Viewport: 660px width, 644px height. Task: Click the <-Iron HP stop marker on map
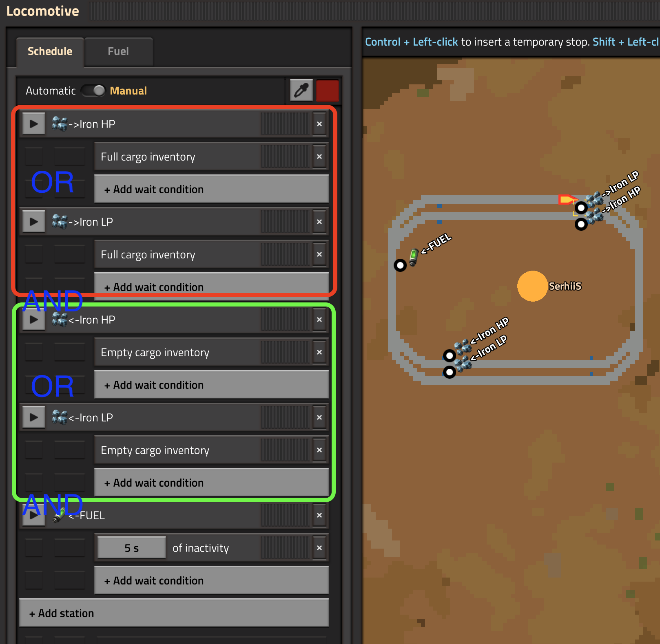pyautogui.click(x=449, y=356)
